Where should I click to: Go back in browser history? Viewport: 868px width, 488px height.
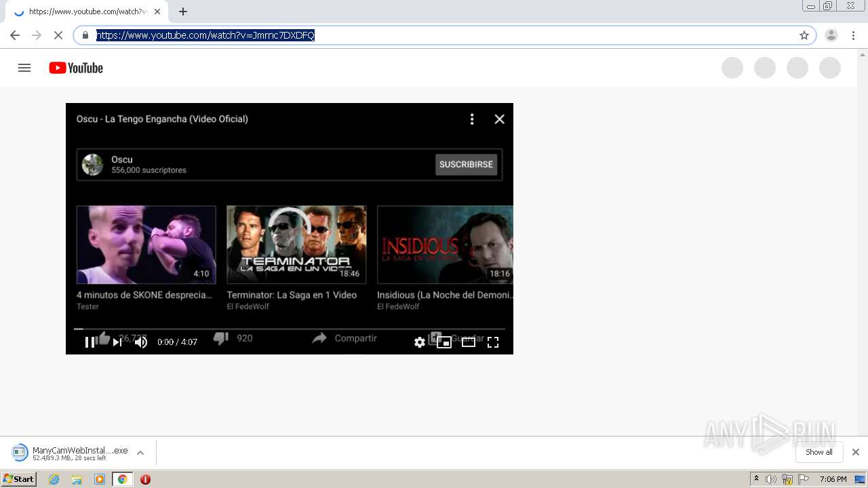(x=15, y=35)
